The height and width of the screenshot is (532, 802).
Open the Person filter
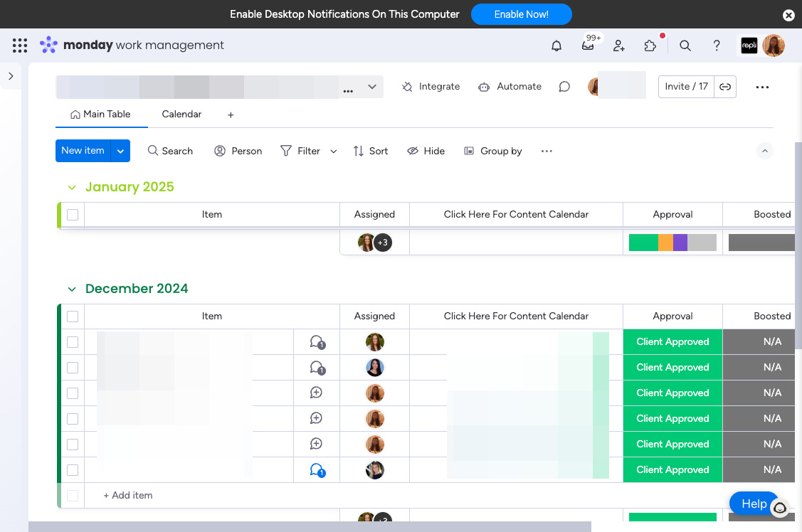pyautogui.click(x=238, y=151)
